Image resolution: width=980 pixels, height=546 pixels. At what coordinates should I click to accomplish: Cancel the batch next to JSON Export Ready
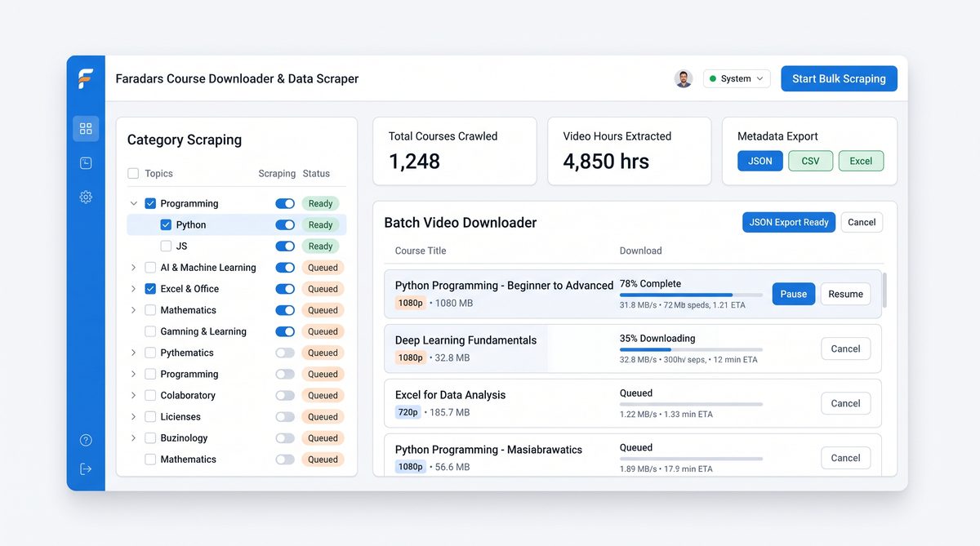coord(862,222)
